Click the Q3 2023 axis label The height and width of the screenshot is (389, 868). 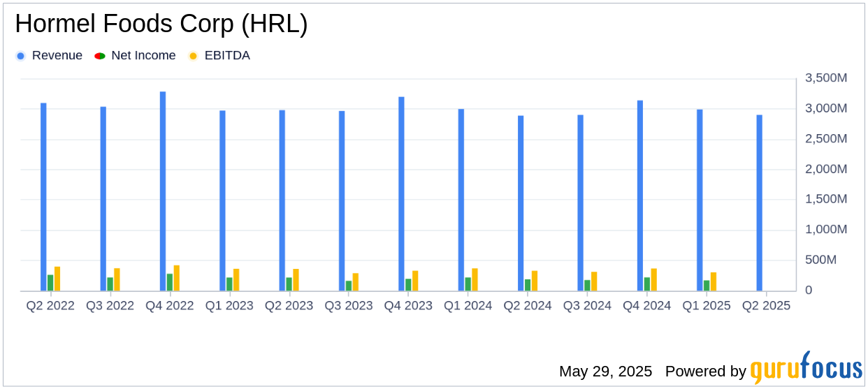(x=349, y=306)
